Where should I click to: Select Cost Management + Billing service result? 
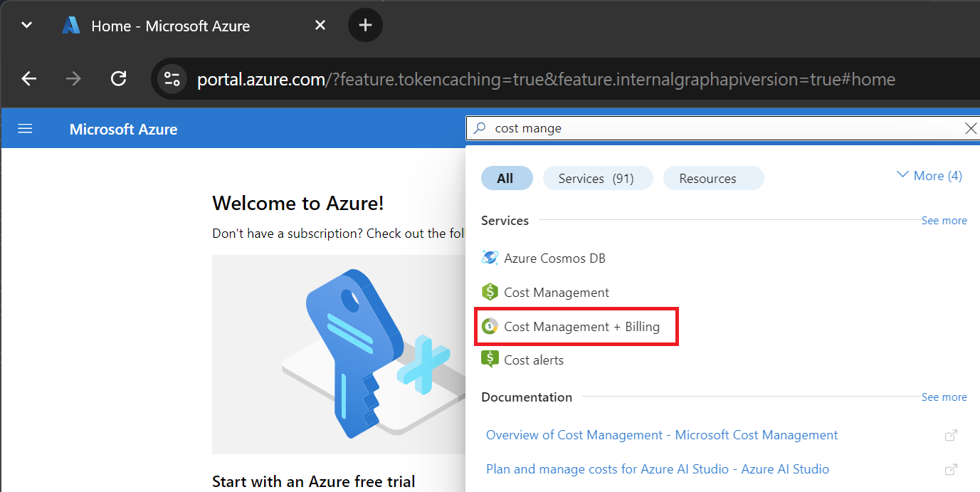click(x=581, y=327)
